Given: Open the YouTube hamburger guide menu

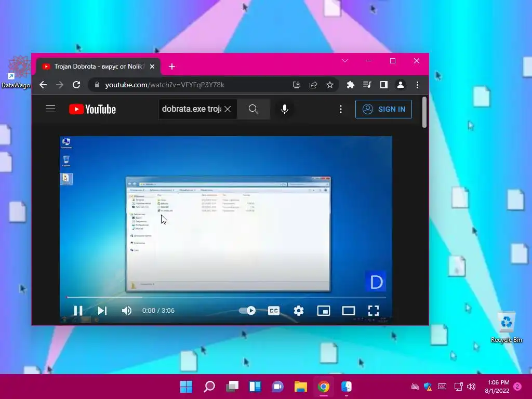Looking at the screenshot, I should (50, 109).
